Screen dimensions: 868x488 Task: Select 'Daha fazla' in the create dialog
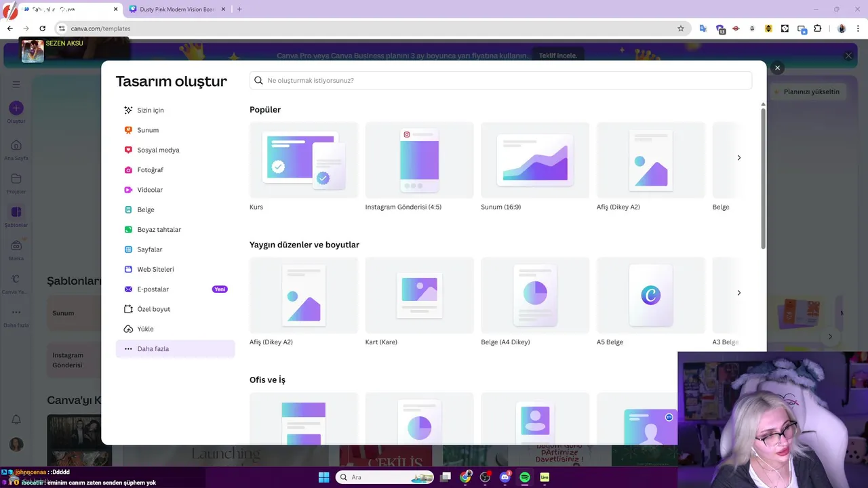click(175, 348)
